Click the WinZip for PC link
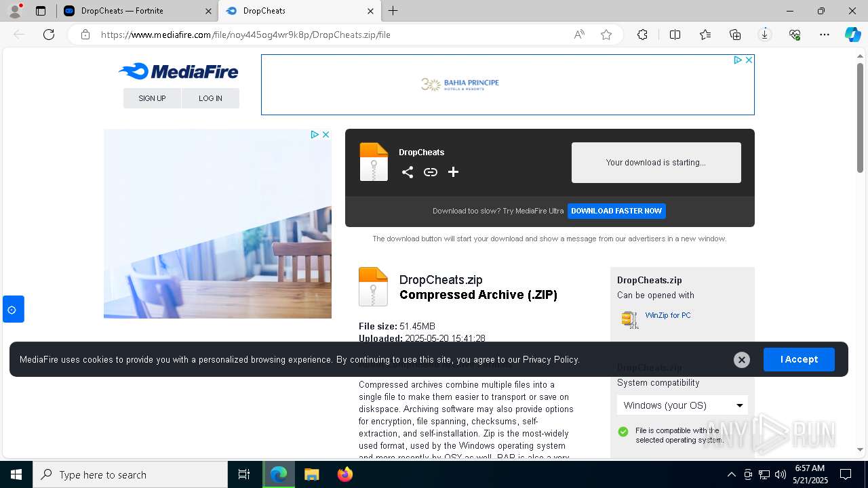 pos(668,315)
